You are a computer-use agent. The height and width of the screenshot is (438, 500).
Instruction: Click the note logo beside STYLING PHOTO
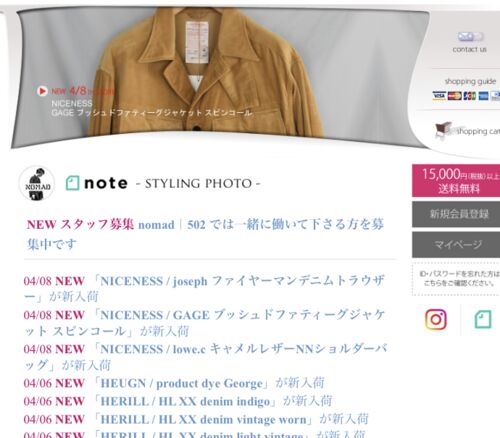coord(97,183)
